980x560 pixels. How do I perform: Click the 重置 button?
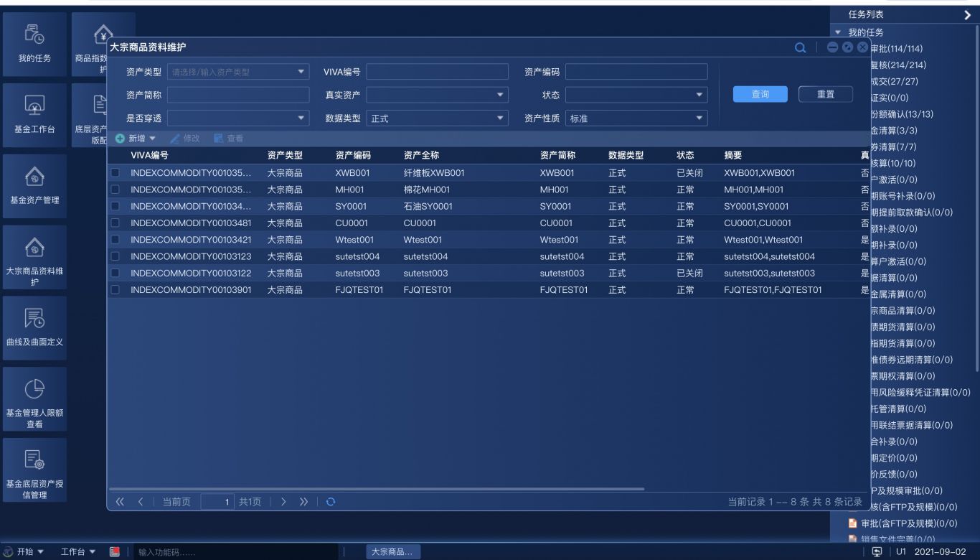point(826,94)
